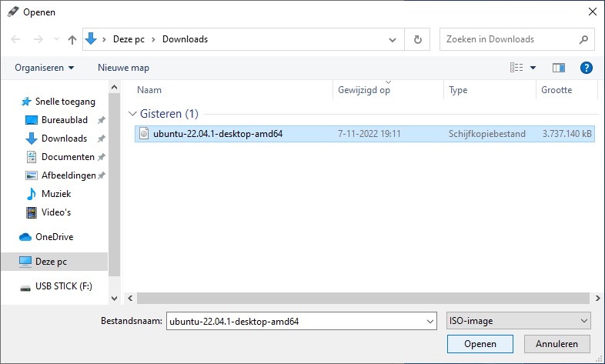Click Nieuwe map in toolbar
This screenshot has height=364, width=605.
tap(123, 68)
